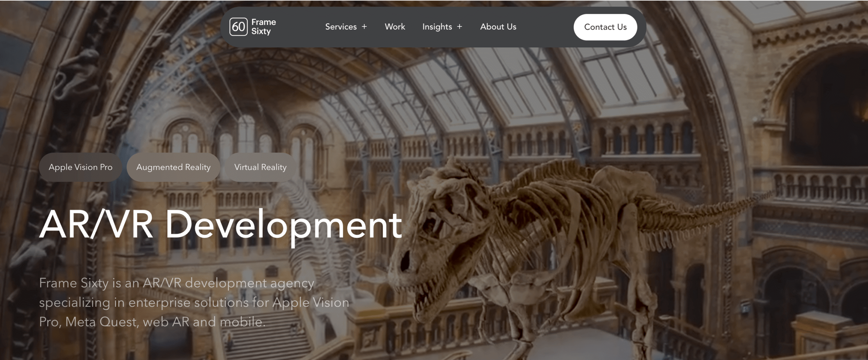Select the Apple Vision Pro tag
Viewport: 868px width, 360px height.
[x=80, y=167]
